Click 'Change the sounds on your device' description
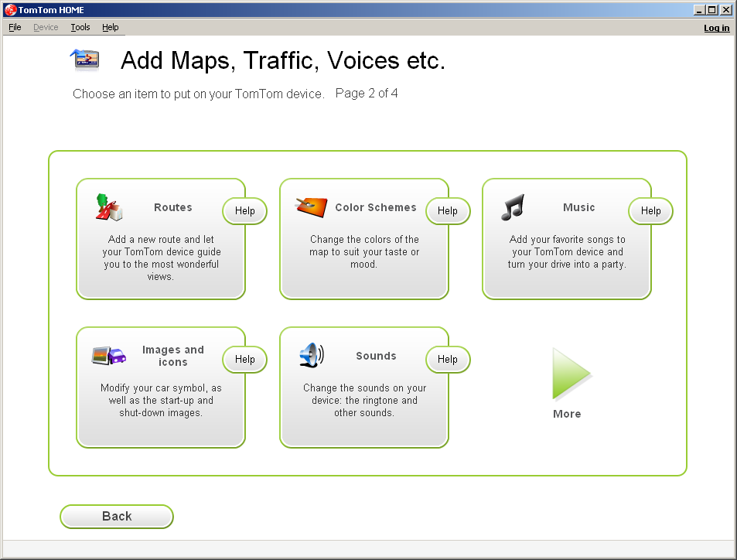 click(364, 400)
